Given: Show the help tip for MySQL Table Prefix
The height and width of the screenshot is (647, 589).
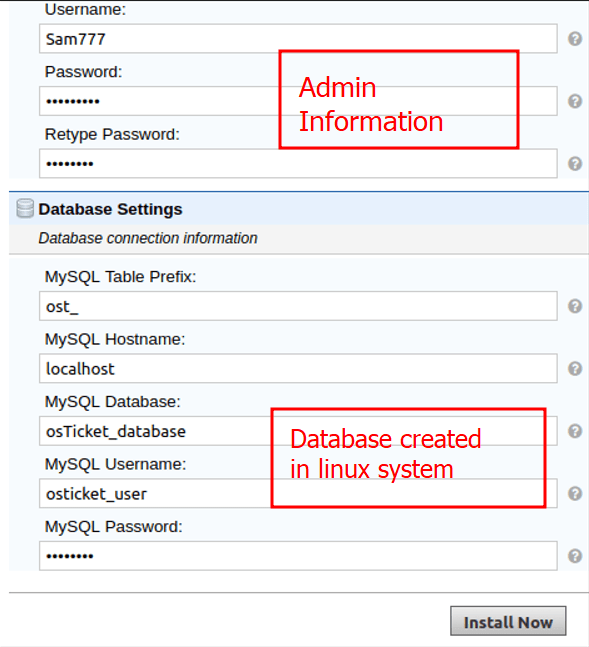Looking at the screenshot, I should point(575,306).
